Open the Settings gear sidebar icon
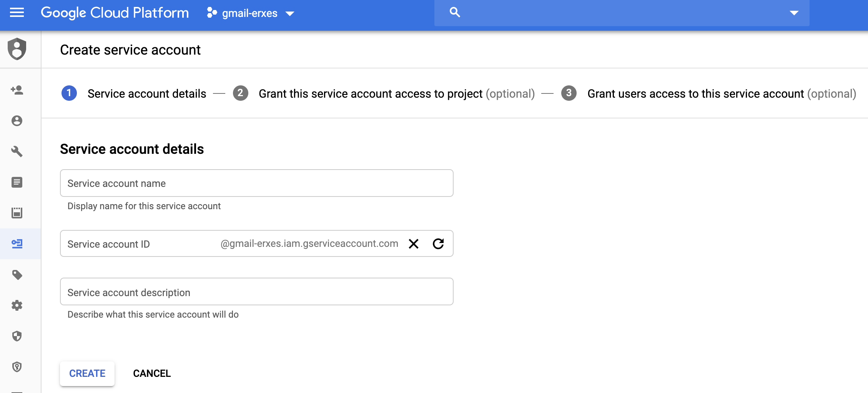The image size is (868, 393). click(17, 305)
